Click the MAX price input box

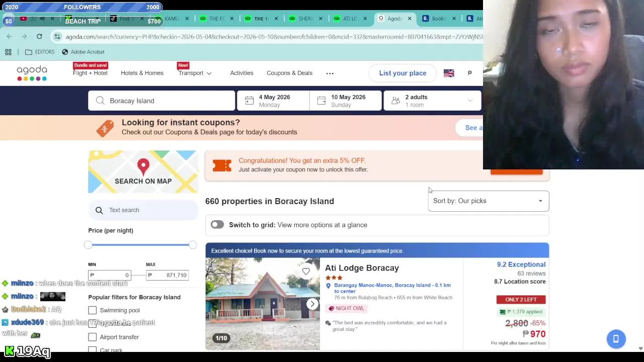(168, 275)
